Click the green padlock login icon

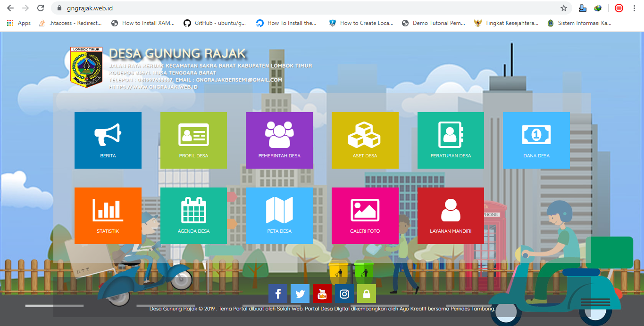[366, 293]
